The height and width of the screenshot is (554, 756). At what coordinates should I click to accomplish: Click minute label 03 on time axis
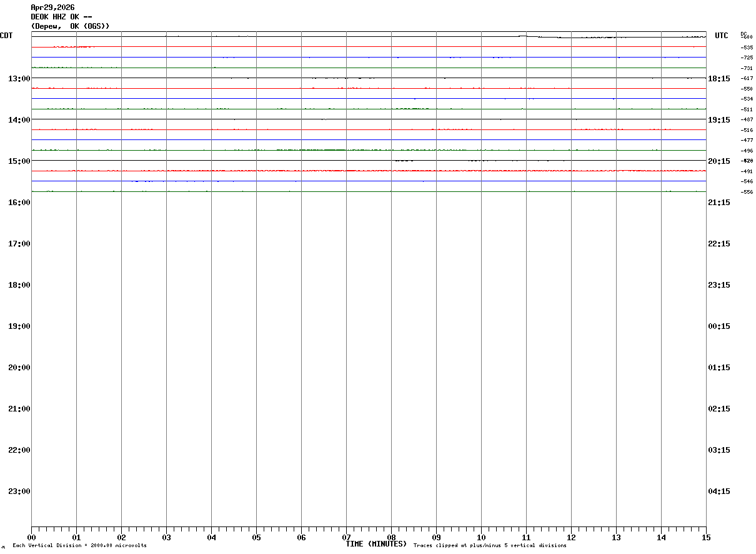166,538
